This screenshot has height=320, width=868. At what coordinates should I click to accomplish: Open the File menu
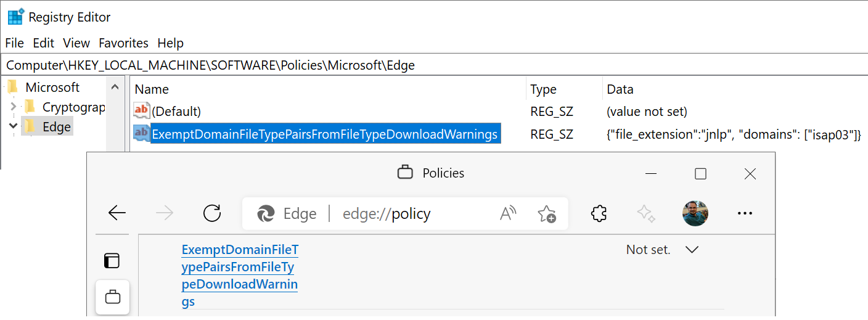(x=14, y=43)
